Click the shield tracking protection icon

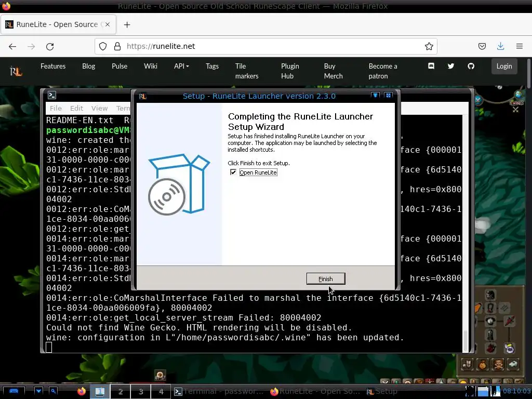pos(103,46)
